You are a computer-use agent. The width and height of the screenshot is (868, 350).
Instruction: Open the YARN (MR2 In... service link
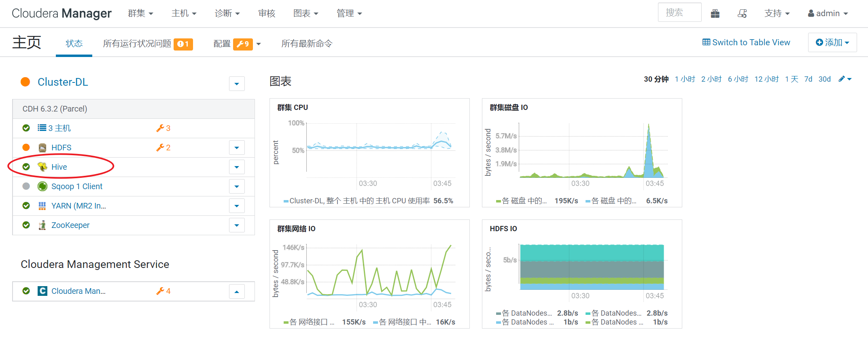pyautogui.click(x=79, y=206)
